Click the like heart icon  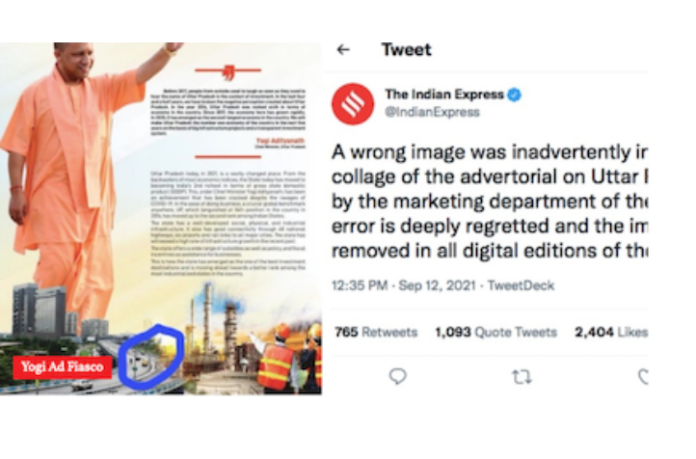tap(643, 376)
